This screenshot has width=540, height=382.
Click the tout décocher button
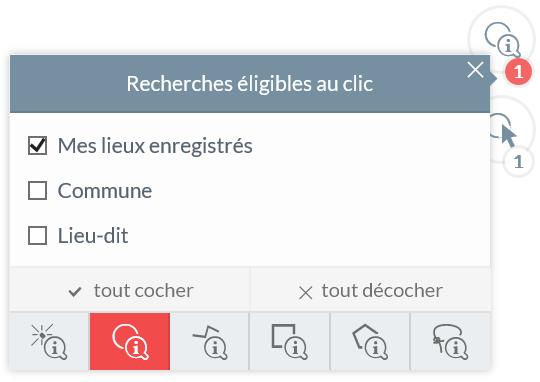(371, 290)
